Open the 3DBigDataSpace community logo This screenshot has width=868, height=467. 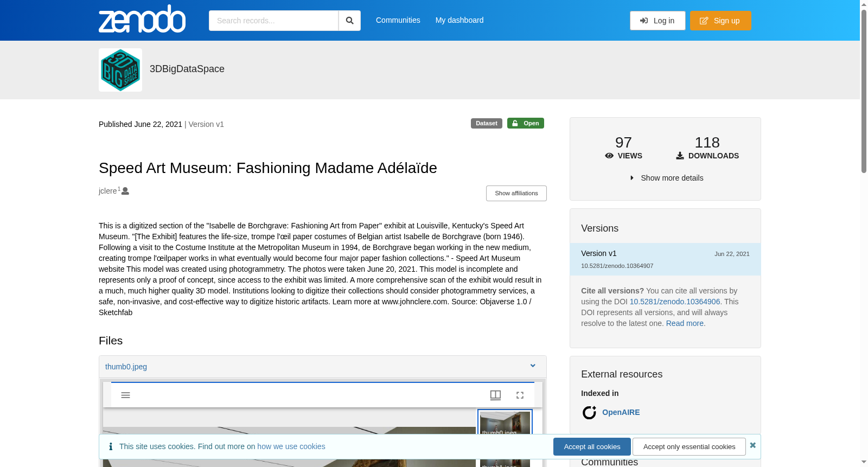(120, 70)
